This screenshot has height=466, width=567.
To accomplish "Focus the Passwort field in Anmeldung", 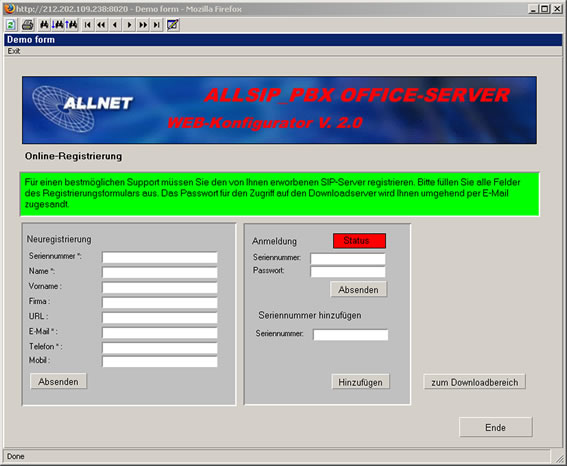I will (x=348, y=272).
